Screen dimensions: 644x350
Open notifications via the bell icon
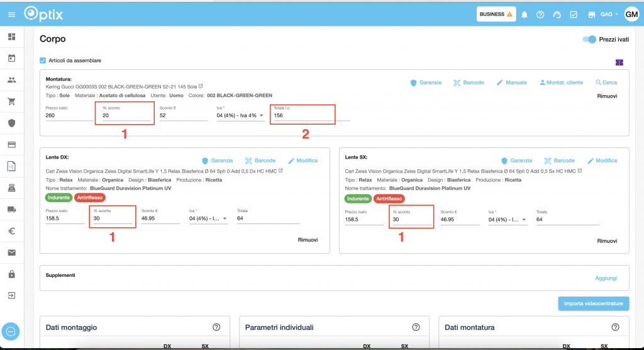tap(525, 14)
